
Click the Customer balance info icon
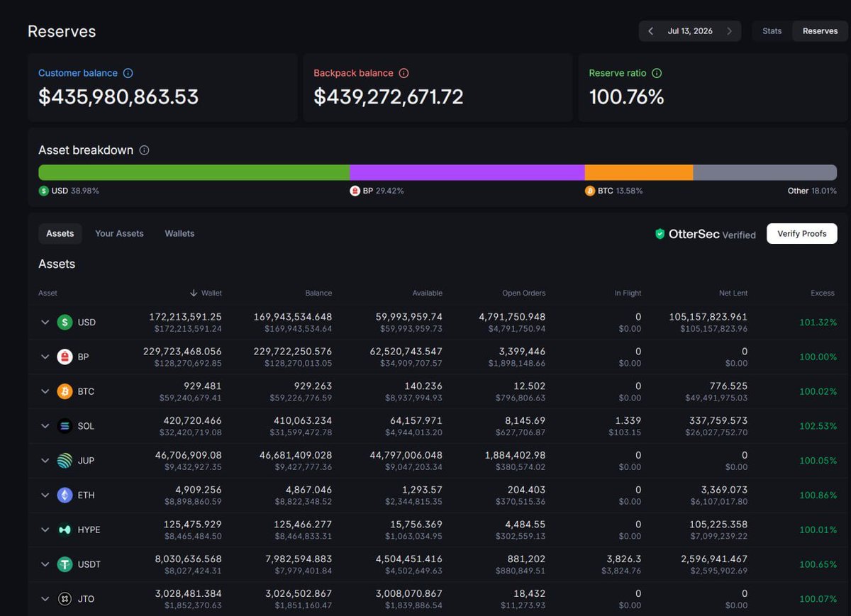[x=128, y=73]
